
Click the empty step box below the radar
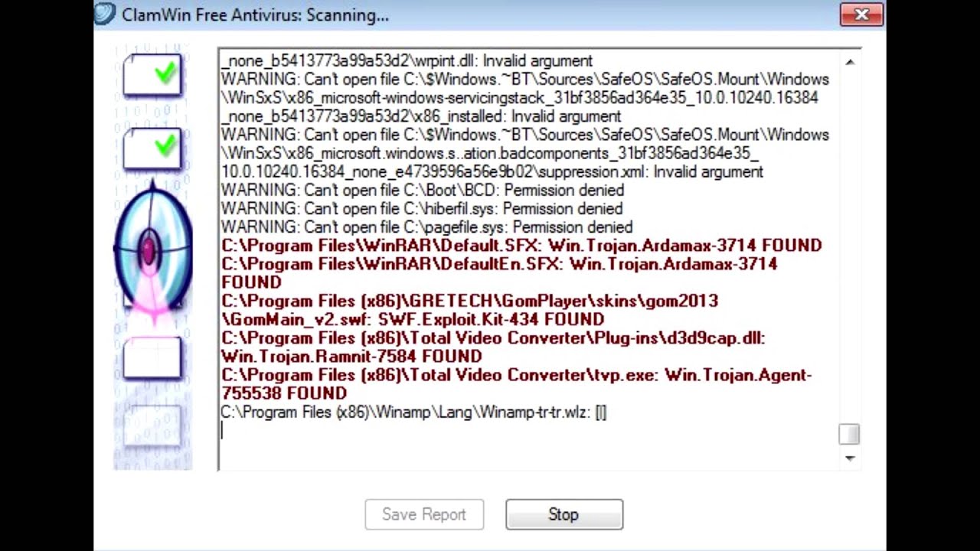pyautogui.click(x=152, y=358)
